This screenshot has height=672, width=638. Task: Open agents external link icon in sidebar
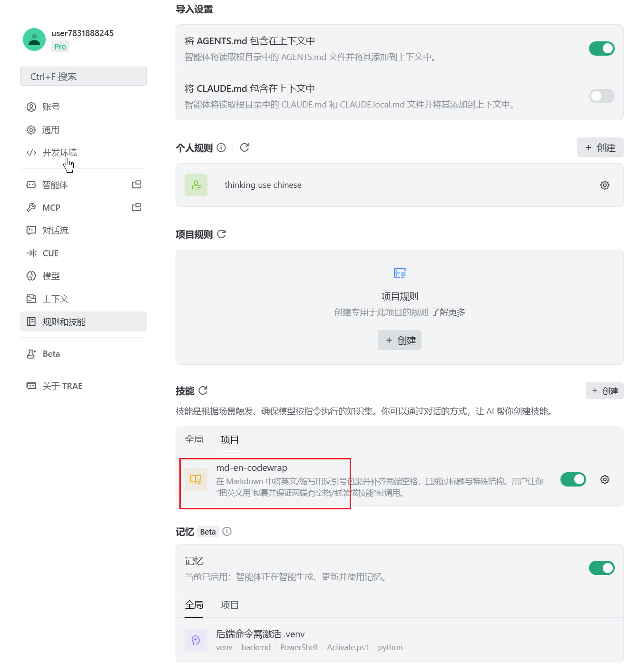coord(137,185)
